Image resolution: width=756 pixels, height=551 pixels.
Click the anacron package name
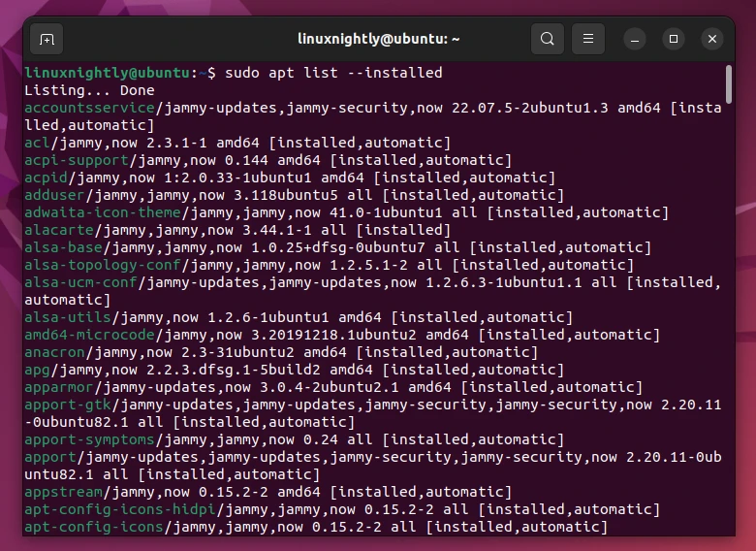click(54, 352)
